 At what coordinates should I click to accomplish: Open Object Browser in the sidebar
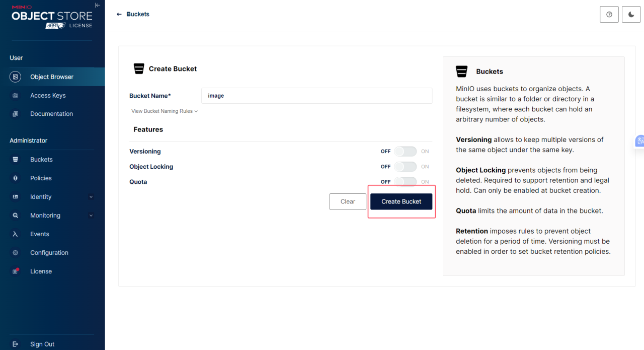tap(52, 77)
